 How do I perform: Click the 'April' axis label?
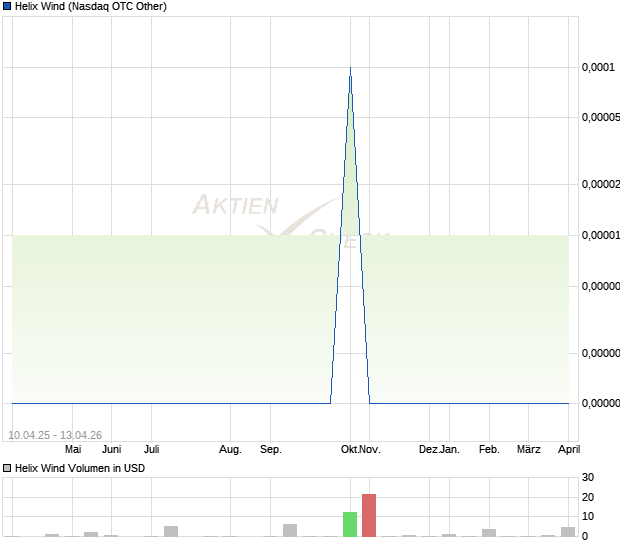tap(569, 449)
